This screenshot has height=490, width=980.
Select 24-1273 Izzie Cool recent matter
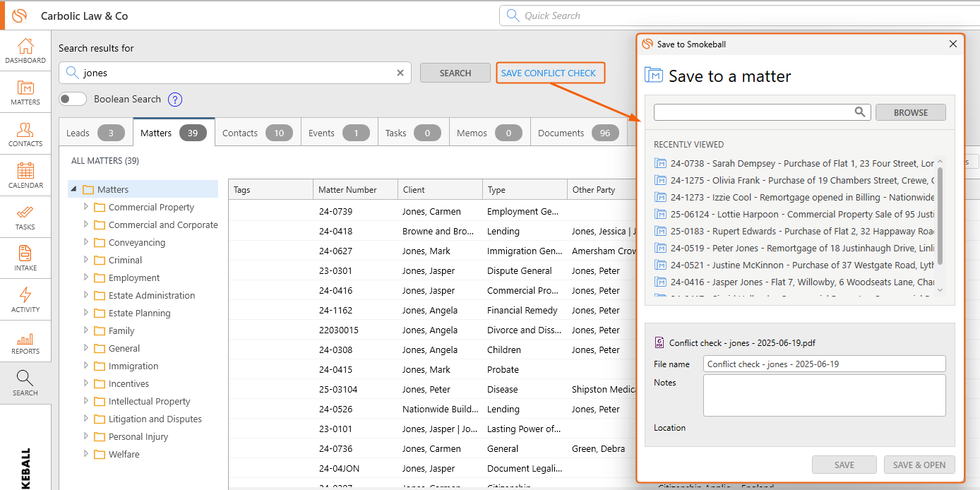tap(796, 197)
